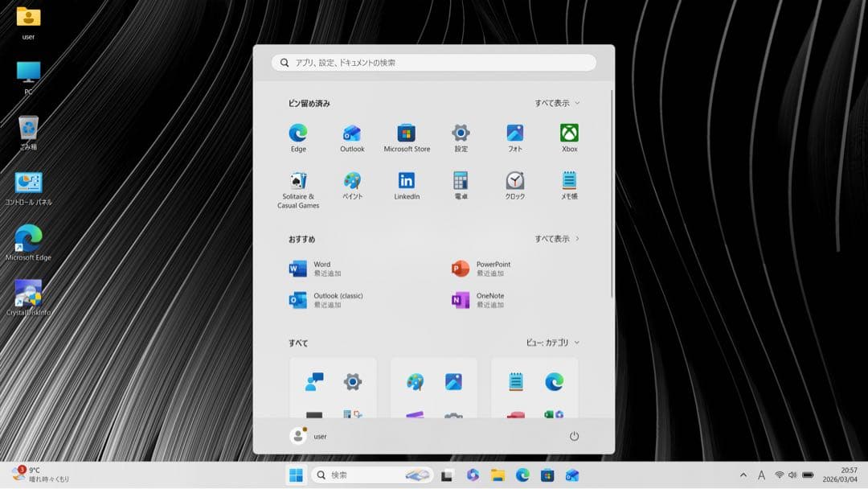Open the Wi-Fi network tray icon
The width and height of the screenshot is (868, 489).
[780, 475]
